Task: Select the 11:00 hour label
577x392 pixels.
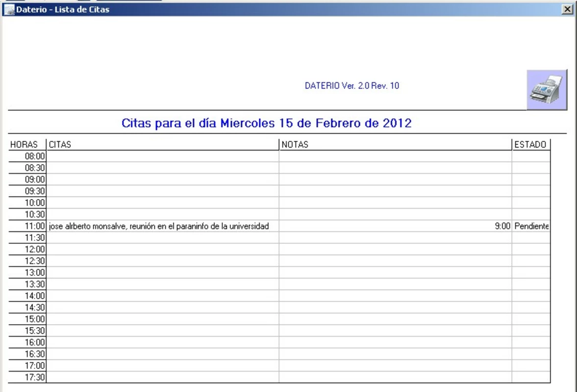Action: [35, 226]
